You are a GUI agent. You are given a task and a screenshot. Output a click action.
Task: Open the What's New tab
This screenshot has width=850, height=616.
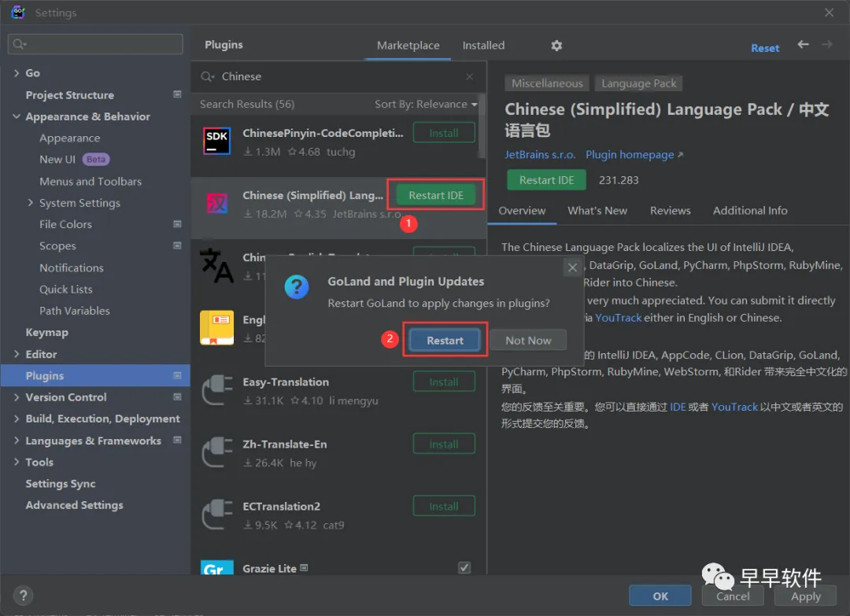point(597,211)
